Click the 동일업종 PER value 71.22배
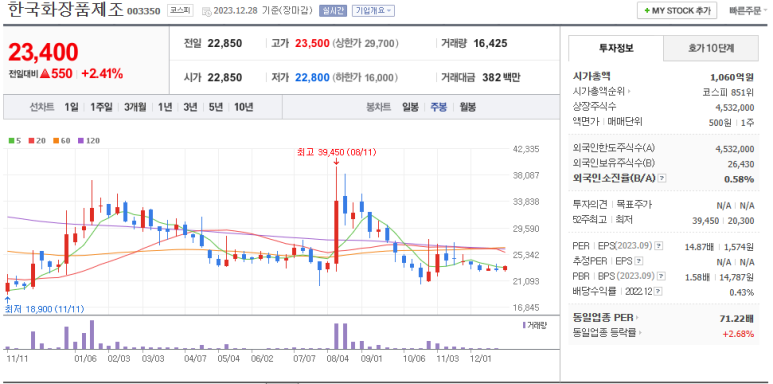The width and height of the screenshot is (773, 384). coord(737,318)
